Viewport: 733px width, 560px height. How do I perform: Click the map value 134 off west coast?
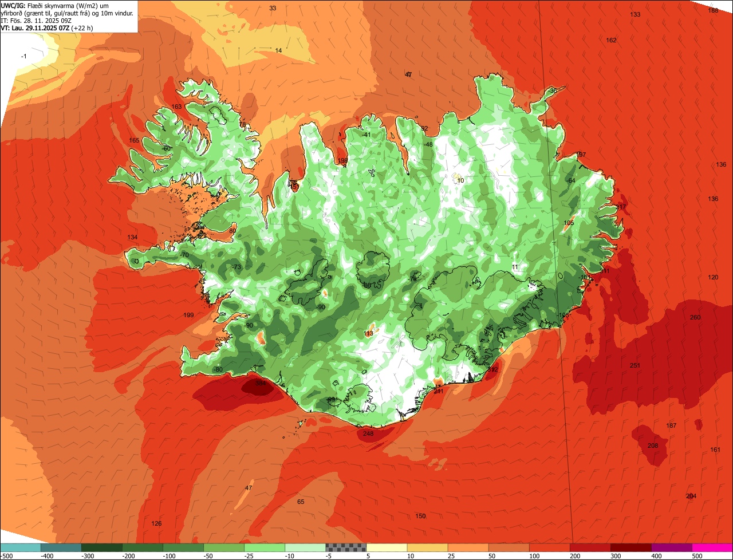pos(132,237)
